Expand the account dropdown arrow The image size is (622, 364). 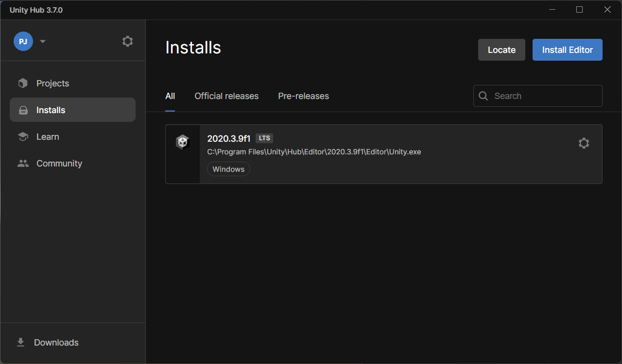point(43,41)
